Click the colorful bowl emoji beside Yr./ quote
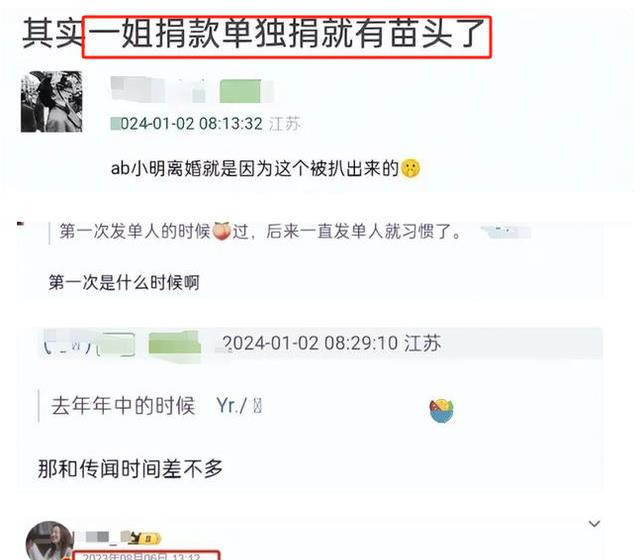Image resolution: width=640 pixels, height=560 pixels. coord(441,411)
